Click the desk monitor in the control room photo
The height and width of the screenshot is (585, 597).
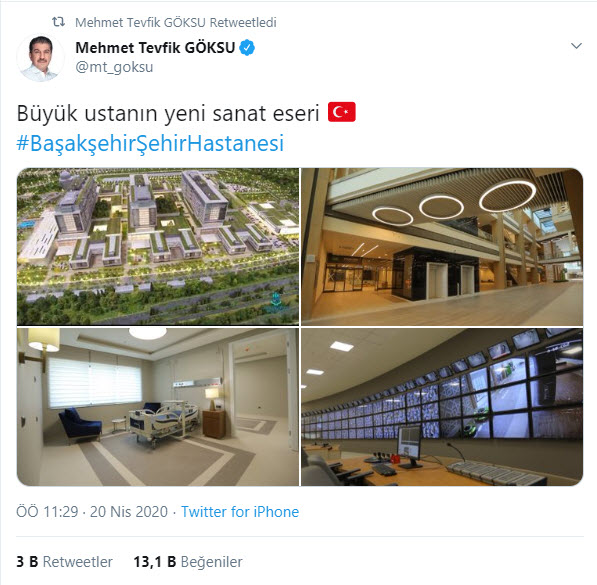[x=409, y=446]
